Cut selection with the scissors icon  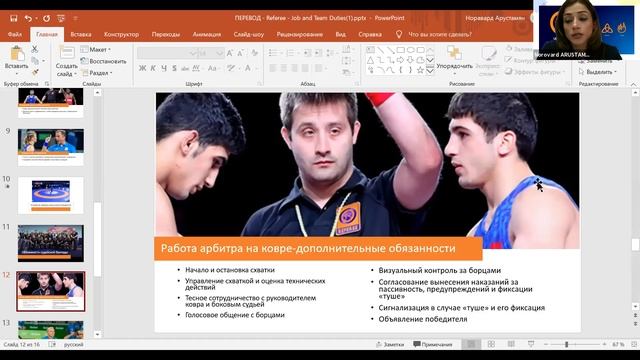(35, 49)
